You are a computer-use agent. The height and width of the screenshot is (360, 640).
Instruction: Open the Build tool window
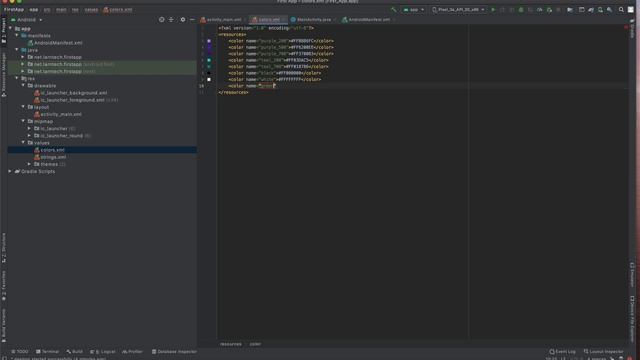tap(75, 351)
